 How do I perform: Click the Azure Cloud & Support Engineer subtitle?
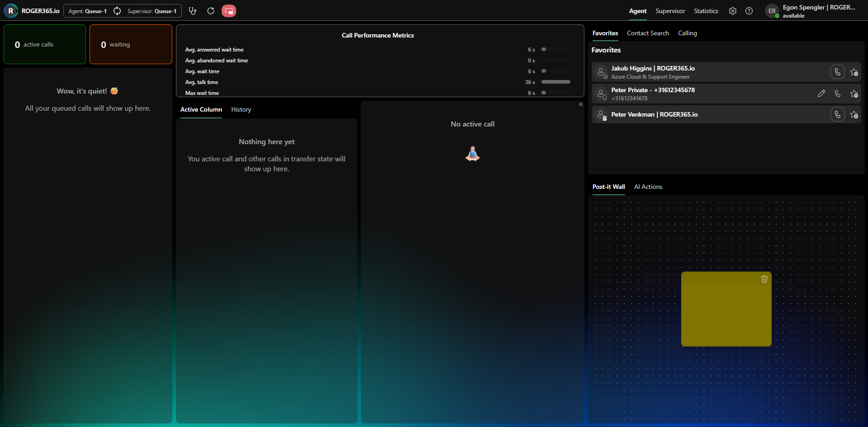(x=650, y=77)
